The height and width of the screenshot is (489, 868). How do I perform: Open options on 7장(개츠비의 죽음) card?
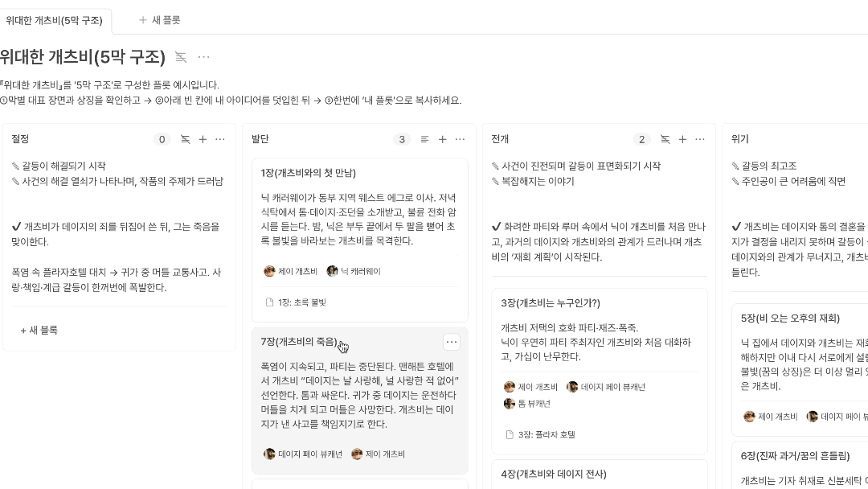click(452, 343)
